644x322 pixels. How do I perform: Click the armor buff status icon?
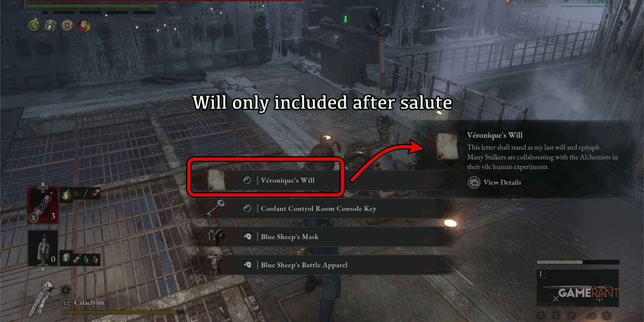[x=51, y=26]
